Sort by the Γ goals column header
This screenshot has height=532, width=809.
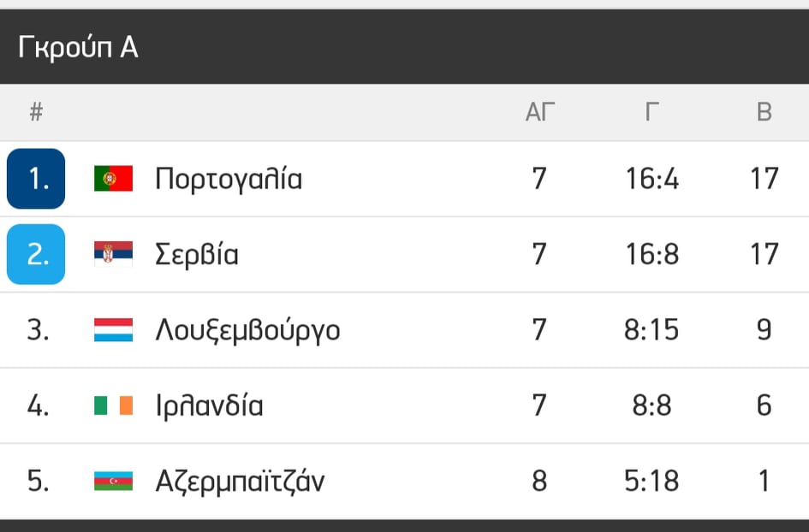[x=652, y=112]
